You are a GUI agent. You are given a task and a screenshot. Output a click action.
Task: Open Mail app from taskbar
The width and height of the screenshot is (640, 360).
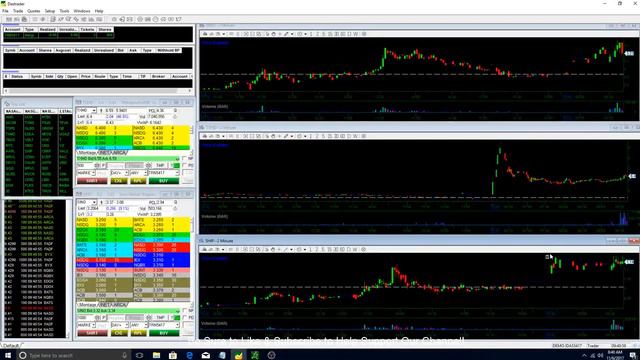(206, 356)
